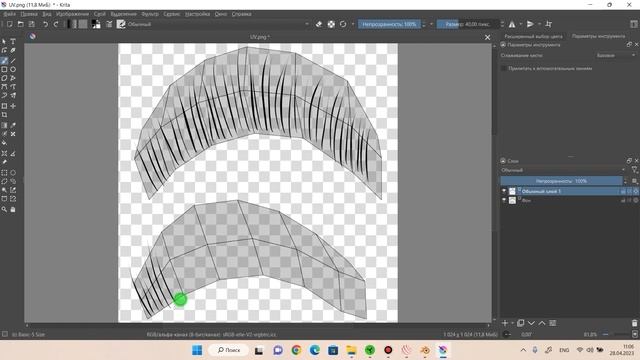Create a new document from toolbar
This screenshot has width=640, height=360.
pos(9,24)
